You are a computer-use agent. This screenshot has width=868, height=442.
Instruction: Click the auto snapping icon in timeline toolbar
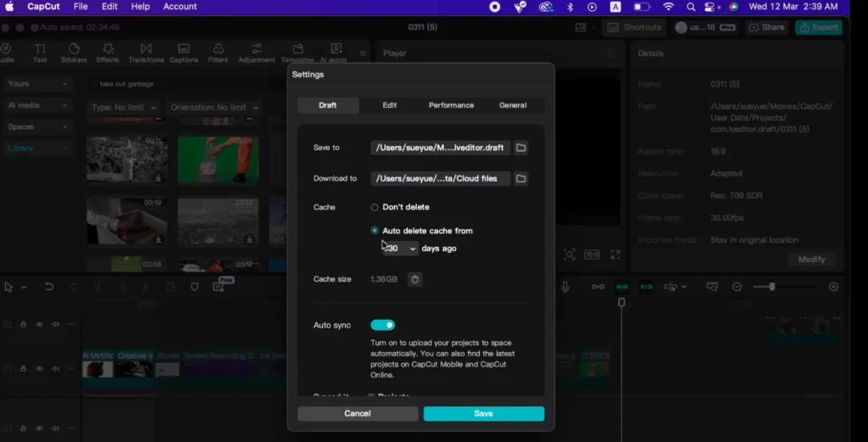(622, 287)
